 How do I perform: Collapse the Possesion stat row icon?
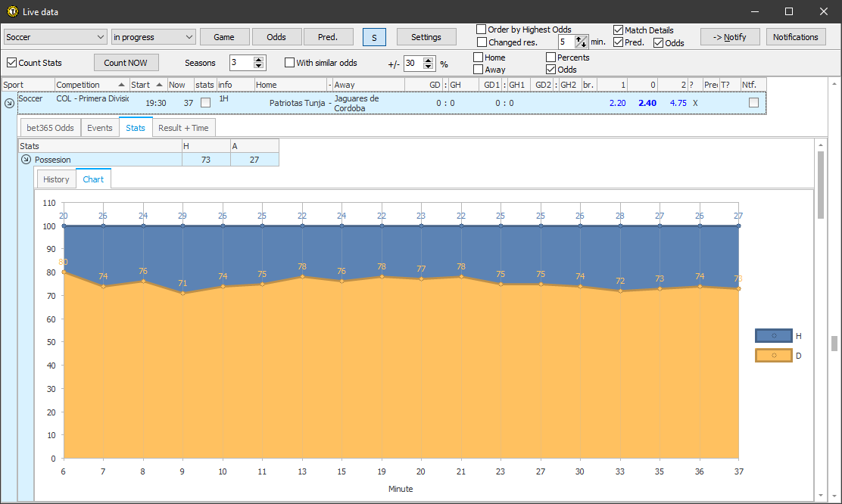[27, 160]
